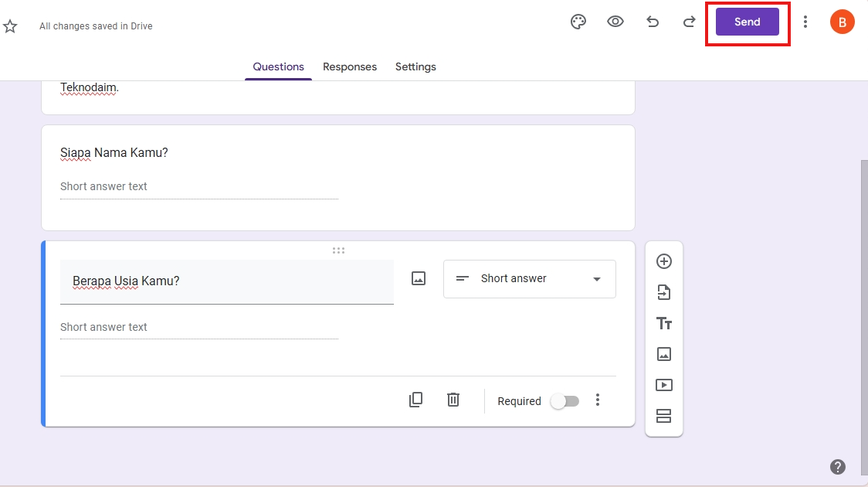Open the form's more options menu
This screenshot has height=487, width=868.
(805, 22)
